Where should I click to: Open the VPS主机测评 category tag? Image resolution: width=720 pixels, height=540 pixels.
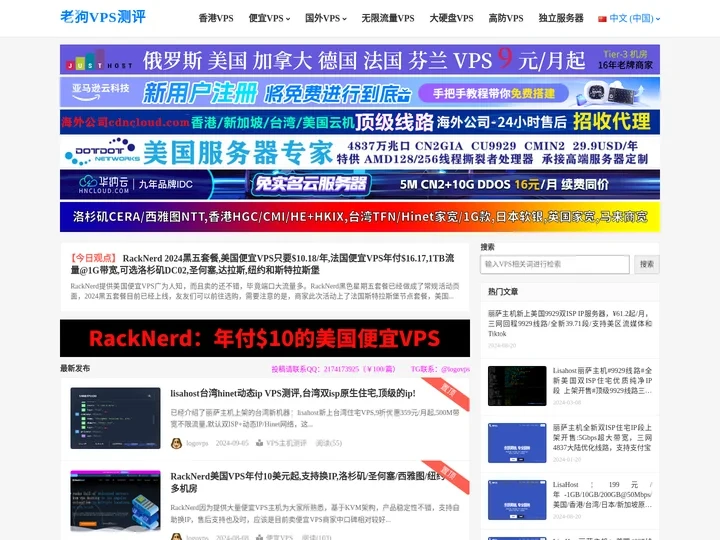(x=286, y=443)
